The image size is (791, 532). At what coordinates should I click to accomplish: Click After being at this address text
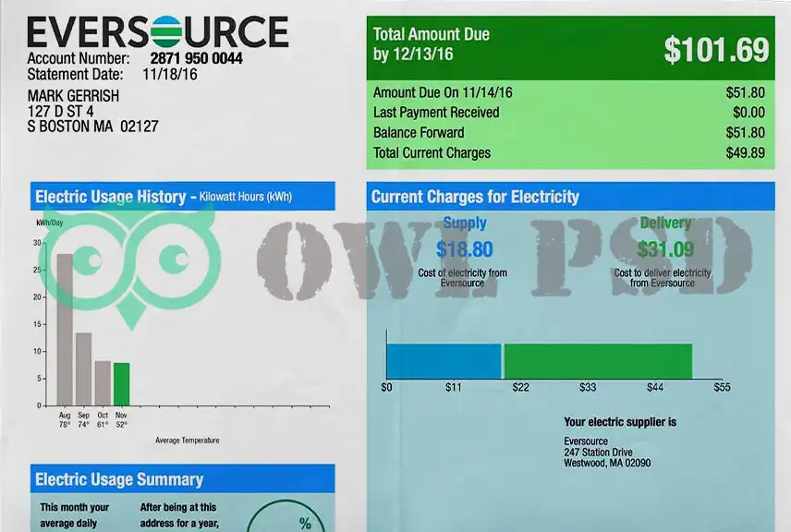tap(179, 515)
